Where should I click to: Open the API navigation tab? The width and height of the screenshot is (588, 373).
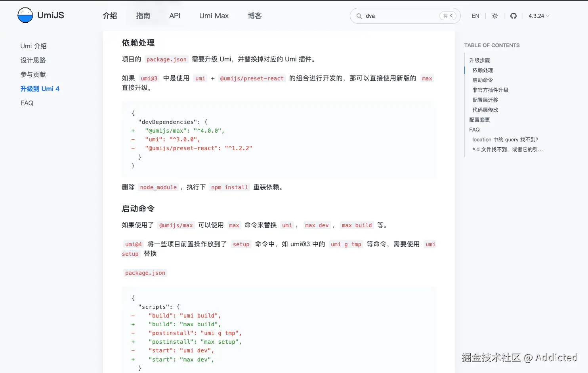(175, 16)
